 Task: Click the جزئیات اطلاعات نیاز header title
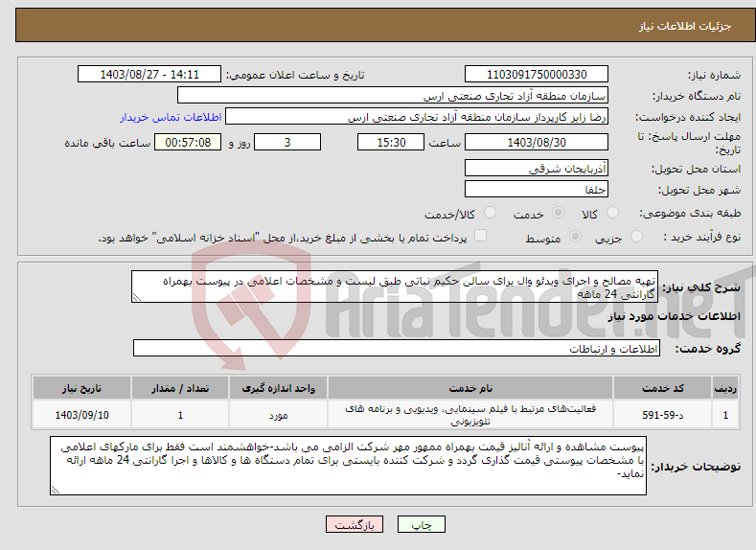tap(685, 26)
